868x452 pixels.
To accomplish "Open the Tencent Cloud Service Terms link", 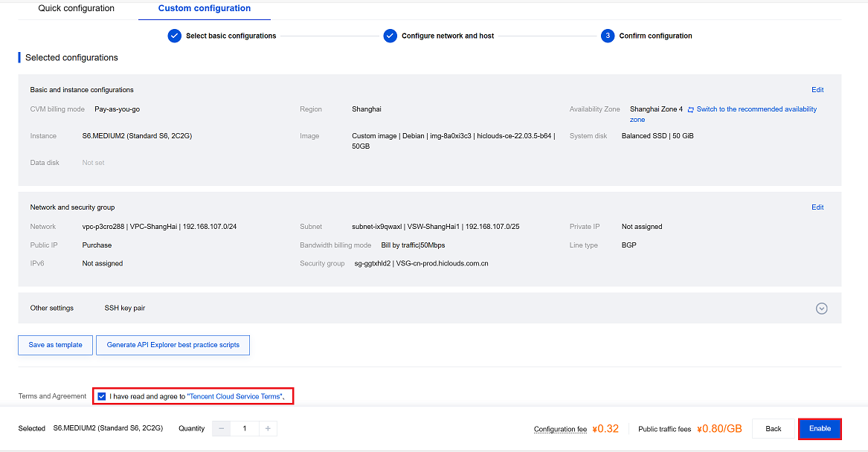I will (235, 396).
